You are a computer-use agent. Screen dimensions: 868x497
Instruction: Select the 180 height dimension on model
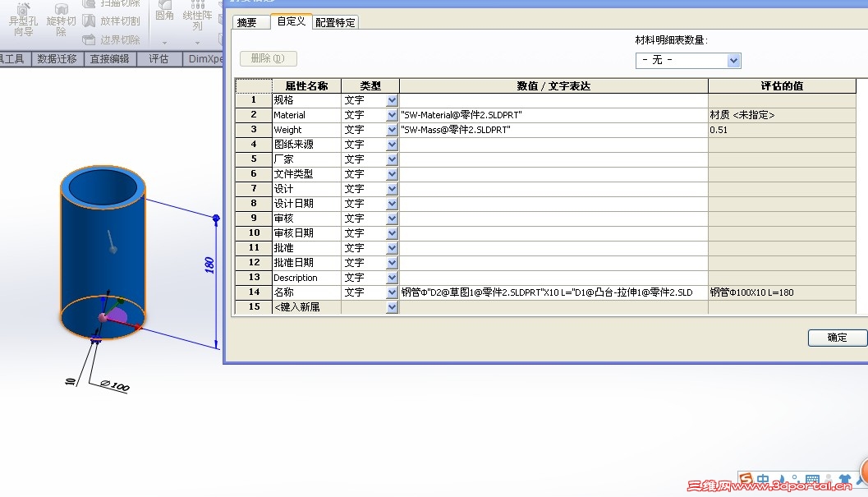(x=209, y=265)
